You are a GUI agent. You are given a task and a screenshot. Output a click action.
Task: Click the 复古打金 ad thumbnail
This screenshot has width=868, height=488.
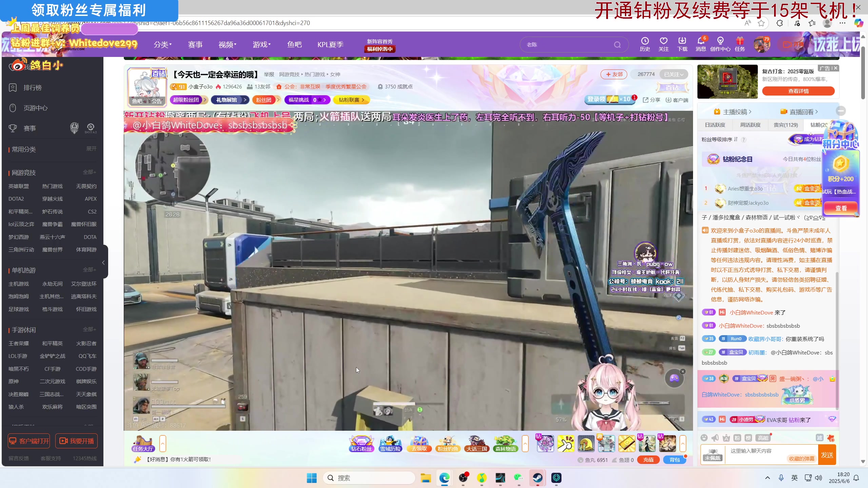coord(727,82)
